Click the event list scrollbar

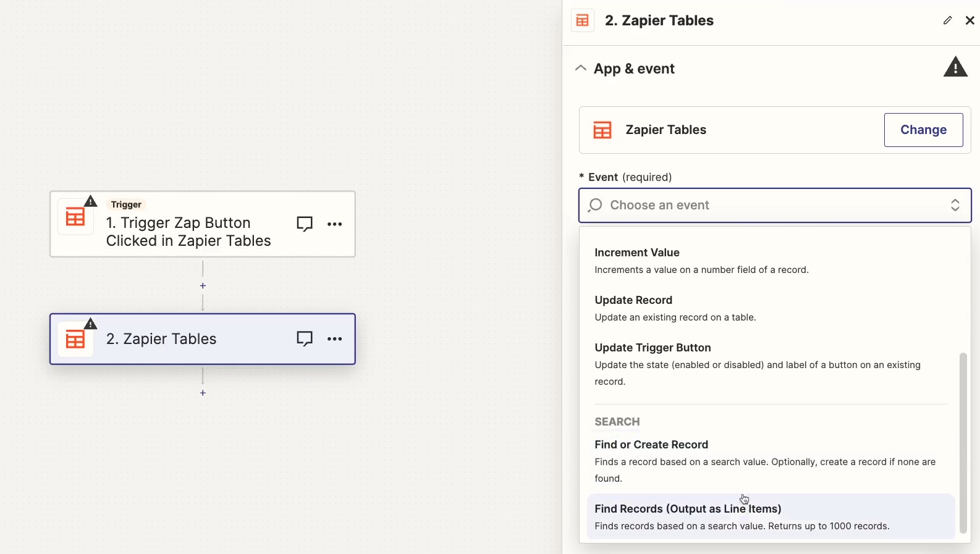[x=963, y=443]
